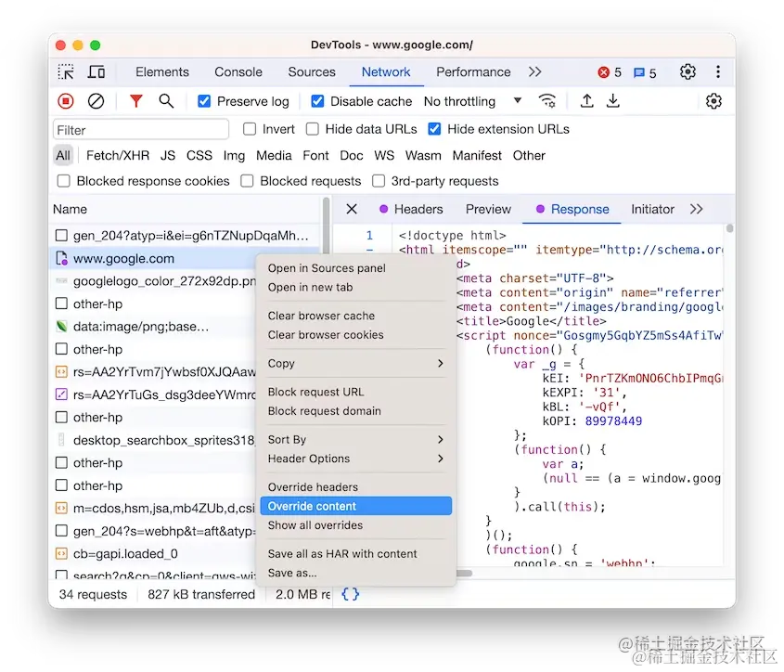Toggle the device toolbar icon

[x=96, y=72]
